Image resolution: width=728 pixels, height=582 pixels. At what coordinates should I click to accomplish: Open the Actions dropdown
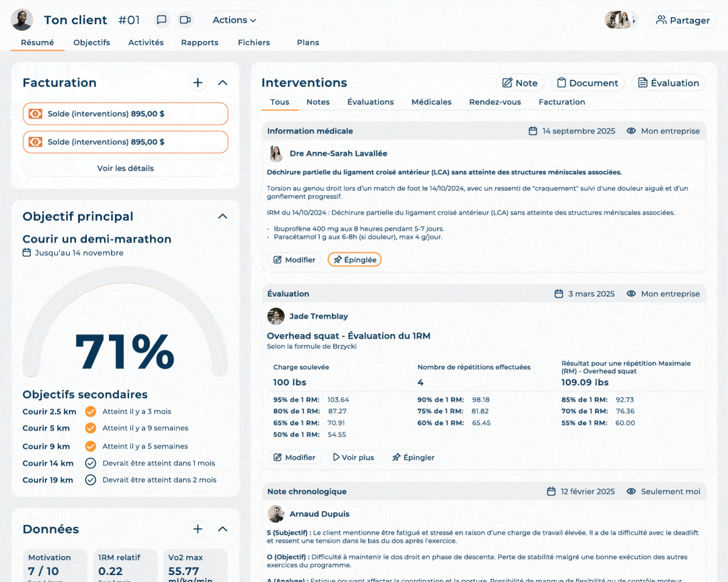click(x=234, y=19)
